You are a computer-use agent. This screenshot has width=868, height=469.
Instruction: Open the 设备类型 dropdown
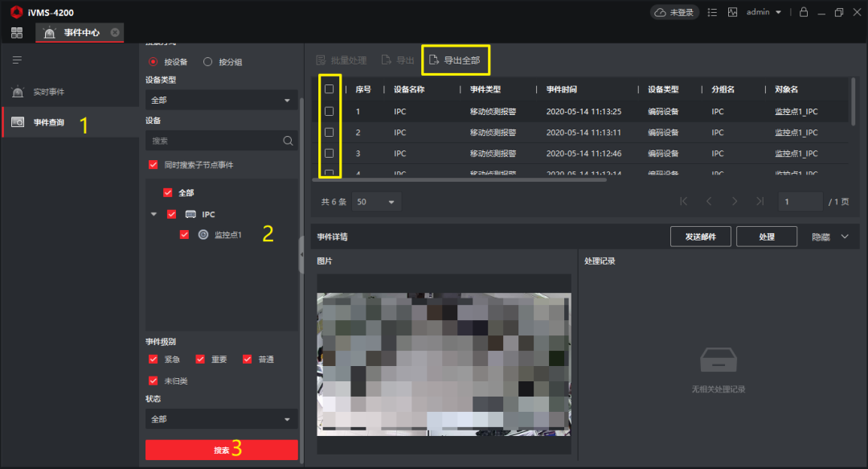coord(222,101)
